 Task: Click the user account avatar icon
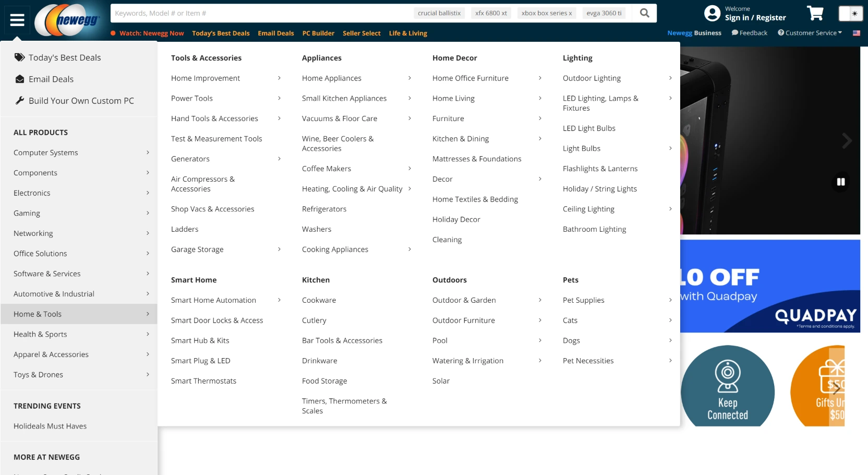coord(712,14)
